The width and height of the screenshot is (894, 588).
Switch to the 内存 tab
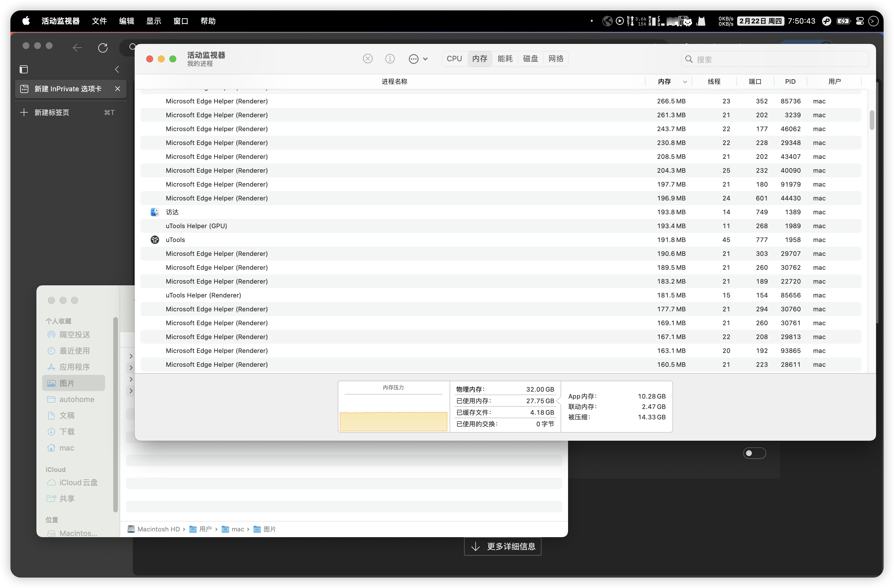click(479, 59)
